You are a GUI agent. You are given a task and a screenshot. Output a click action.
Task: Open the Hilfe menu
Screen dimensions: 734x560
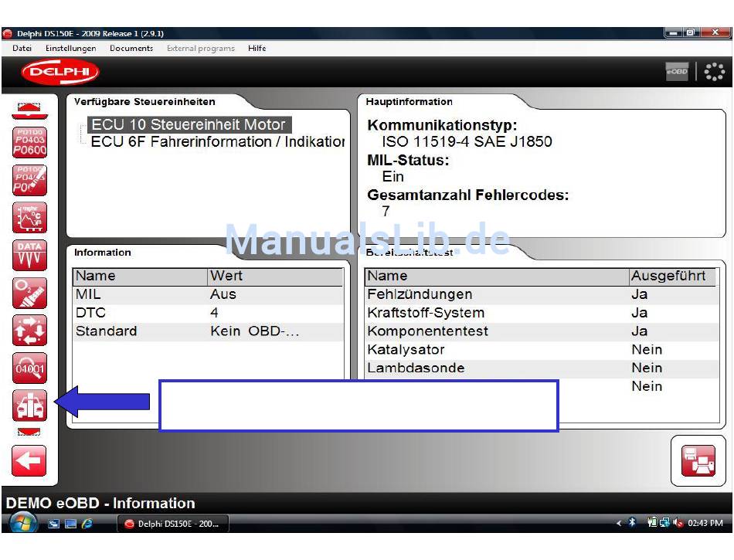coord(257,48)
